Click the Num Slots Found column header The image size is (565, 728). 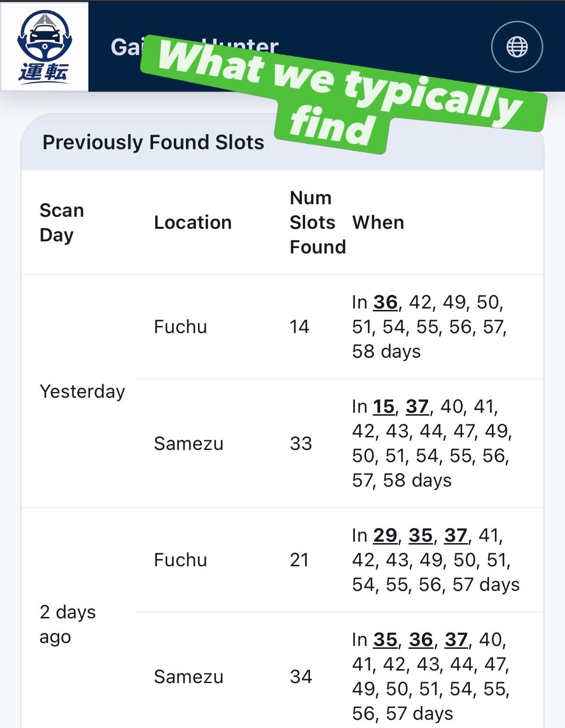[x=318, y=223]
